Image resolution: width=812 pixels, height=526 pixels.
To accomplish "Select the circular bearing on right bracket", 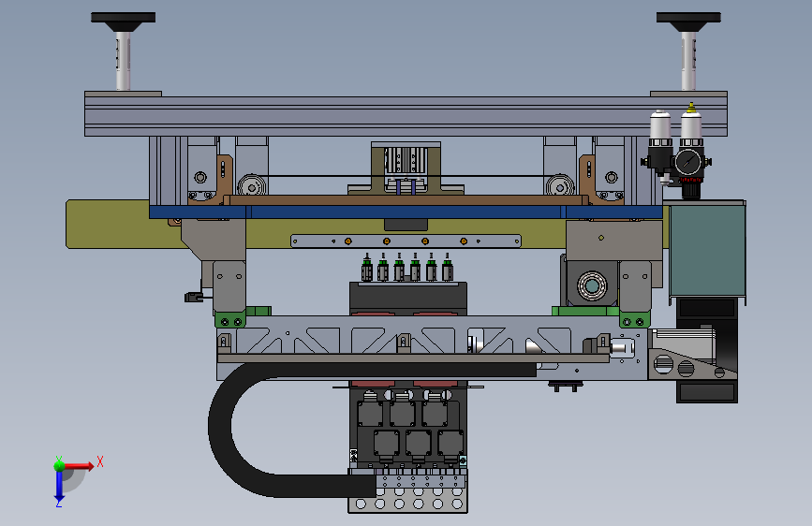I will 591,285.
